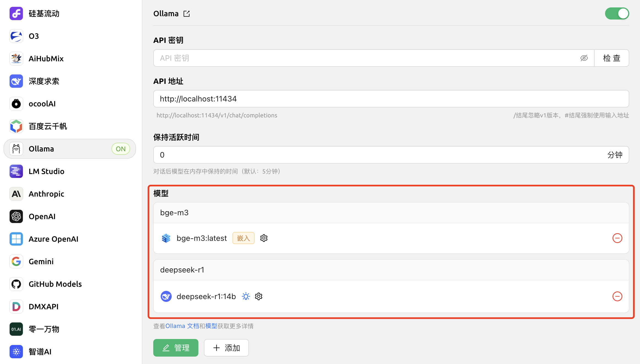Select LM Studio provider in sidebar

click(x=46, y=171)
